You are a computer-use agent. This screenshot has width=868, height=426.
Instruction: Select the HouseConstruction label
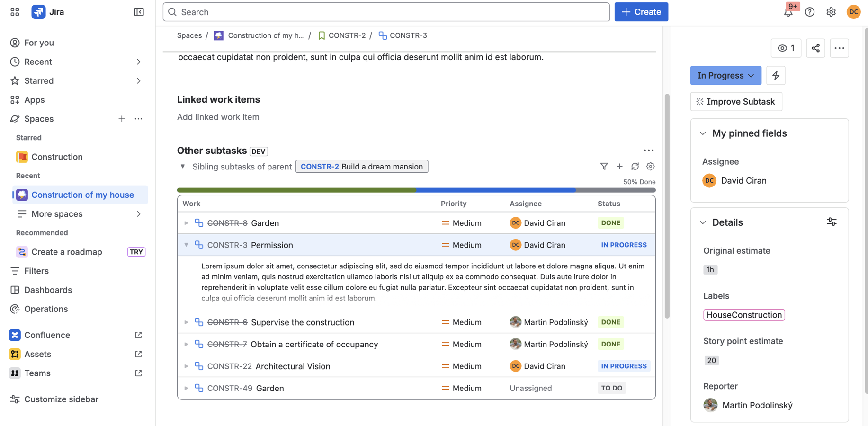click(x=744, y=315)
